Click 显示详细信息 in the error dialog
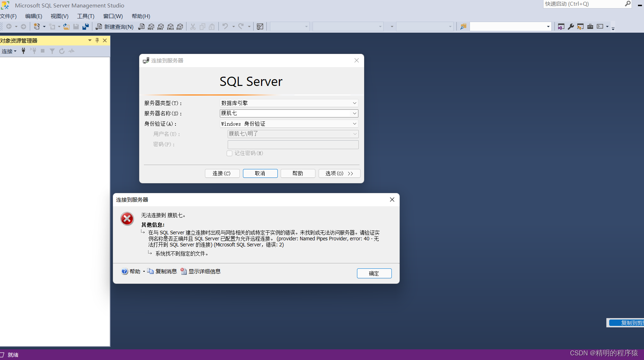 [x=201, y=271]
